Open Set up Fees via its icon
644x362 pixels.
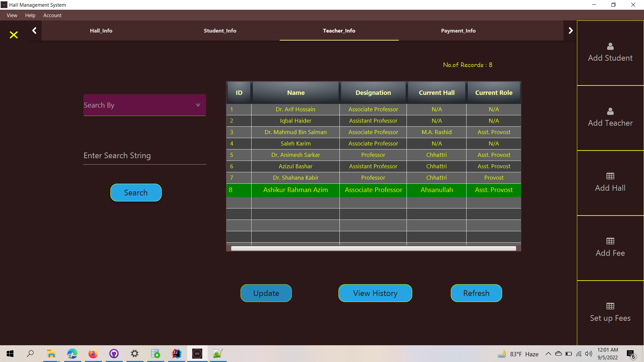(x=610, y=306)
